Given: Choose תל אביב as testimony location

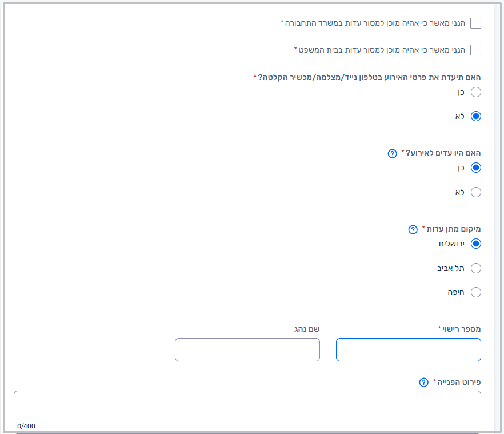Looking at the screenshot, I should point(475,268).
